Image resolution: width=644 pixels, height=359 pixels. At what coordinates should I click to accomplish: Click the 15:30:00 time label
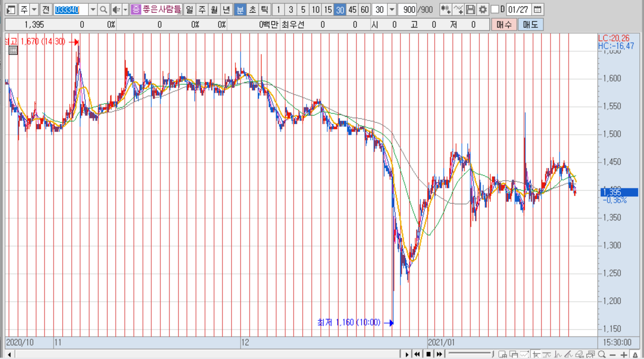[x=617, y=343]
